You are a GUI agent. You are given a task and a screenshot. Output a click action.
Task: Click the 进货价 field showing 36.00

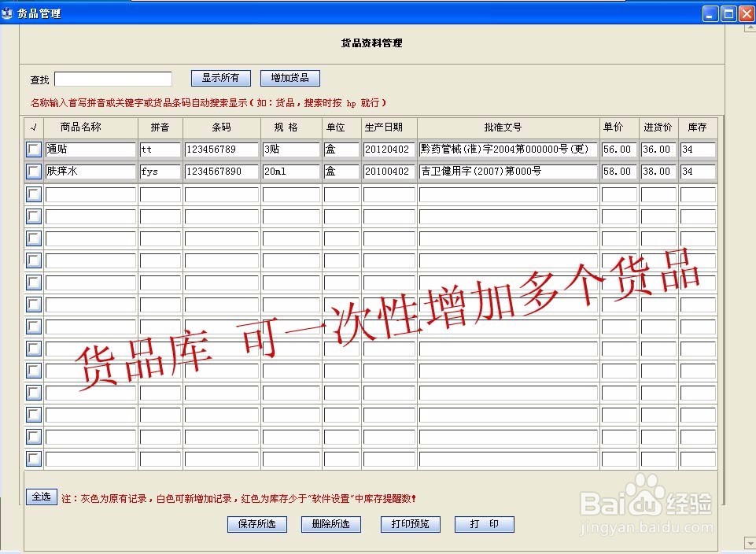(658, 150)
